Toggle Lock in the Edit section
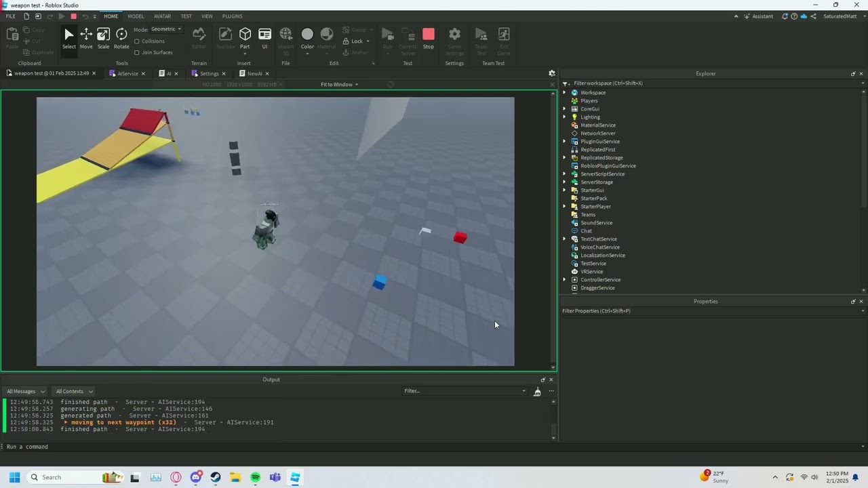The width and height of the screenshot is (868, 488). coord(347,41)
